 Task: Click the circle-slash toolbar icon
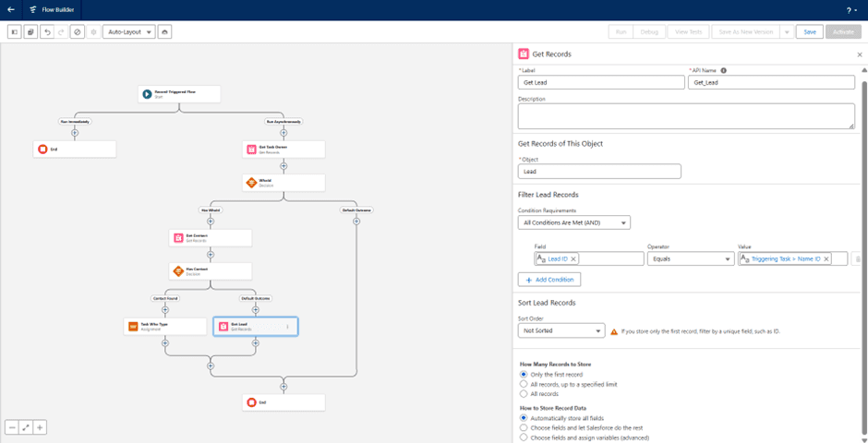click(78, 32)
